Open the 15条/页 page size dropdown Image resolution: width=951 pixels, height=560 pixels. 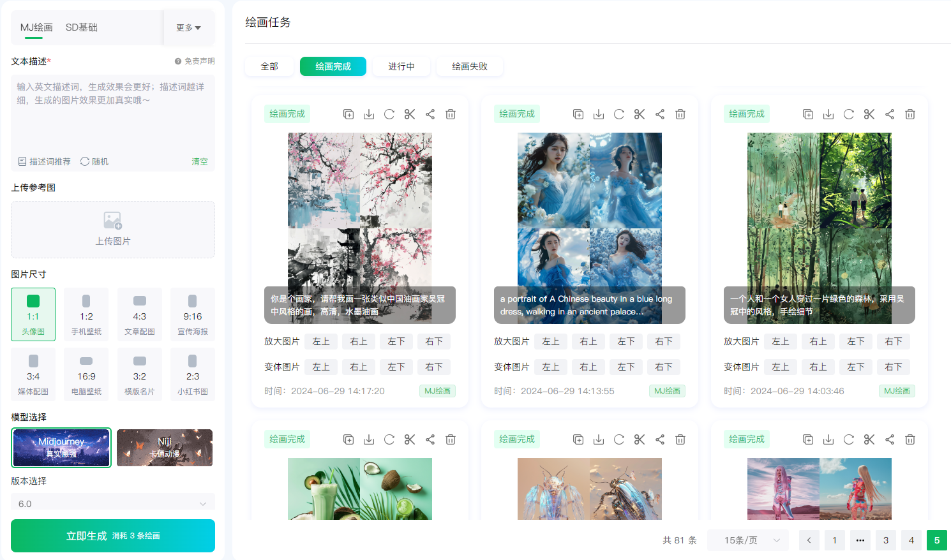[748, 540]
